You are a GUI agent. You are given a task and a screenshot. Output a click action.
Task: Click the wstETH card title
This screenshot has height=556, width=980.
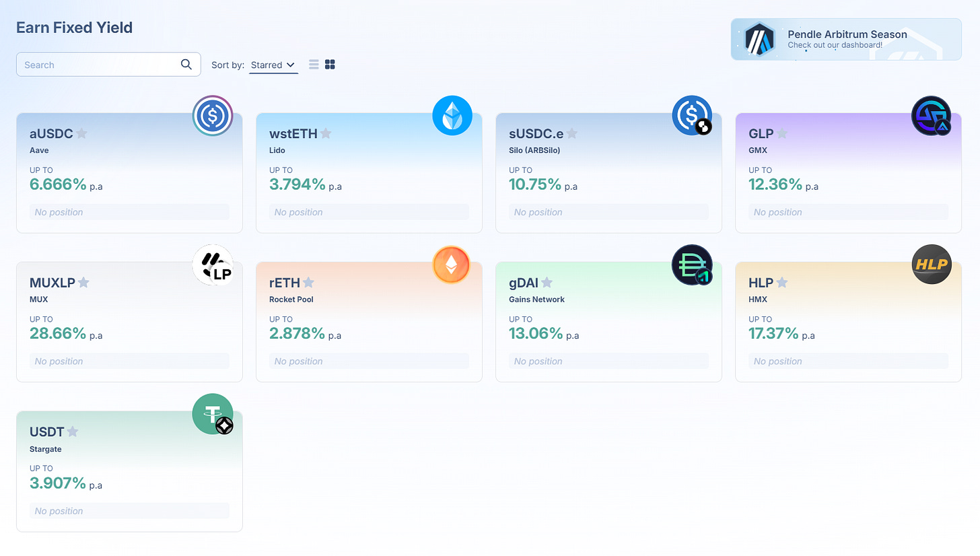tap(293, 133)
